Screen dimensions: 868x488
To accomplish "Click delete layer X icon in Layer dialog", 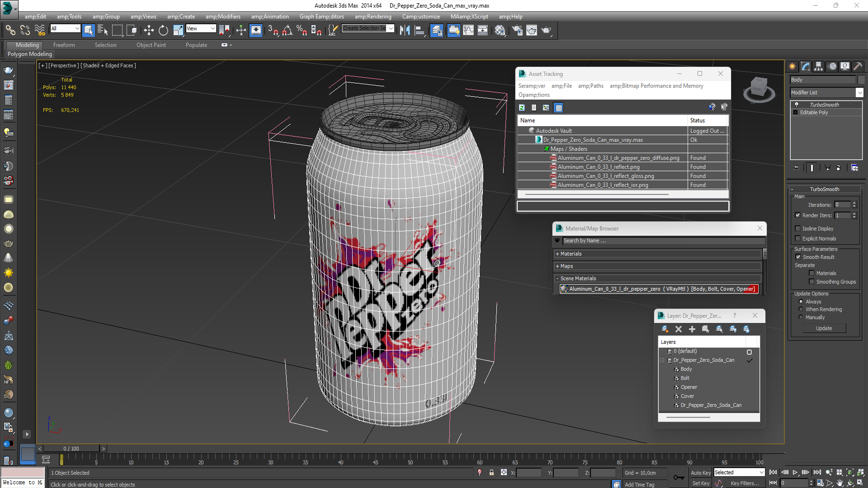I will click(678, 329).
